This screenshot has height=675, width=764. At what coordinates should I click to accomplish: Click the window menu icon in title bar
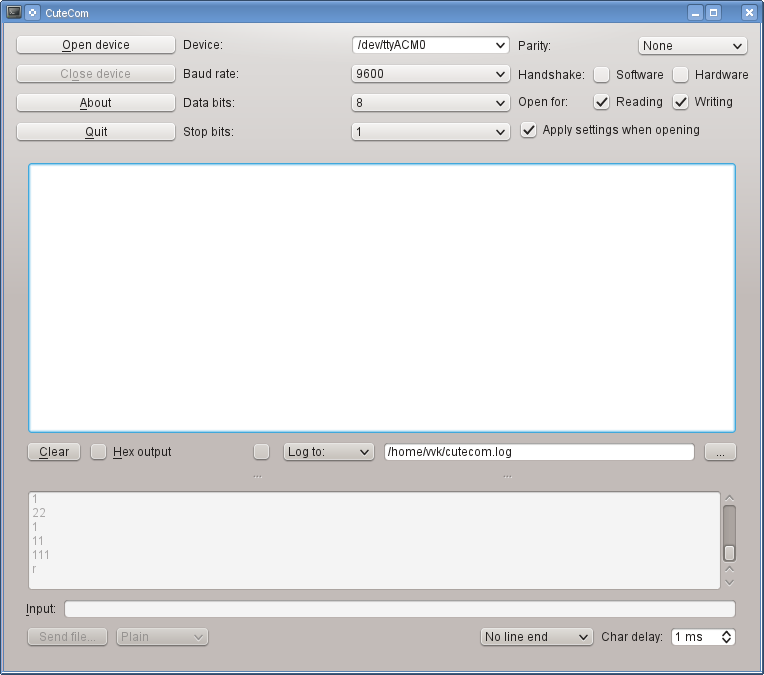[14, 13]
